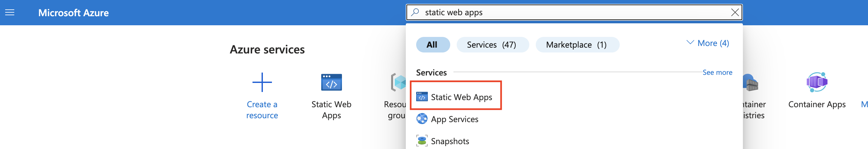This screenshot has height=149, width=868.
Task: Open Create a resource link
Action: 262,110
